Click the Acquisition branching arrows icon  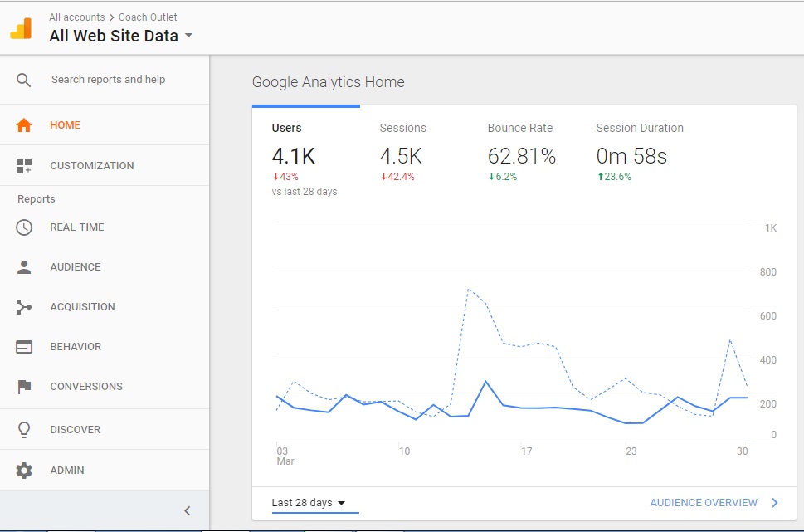(x=23, y=307)
